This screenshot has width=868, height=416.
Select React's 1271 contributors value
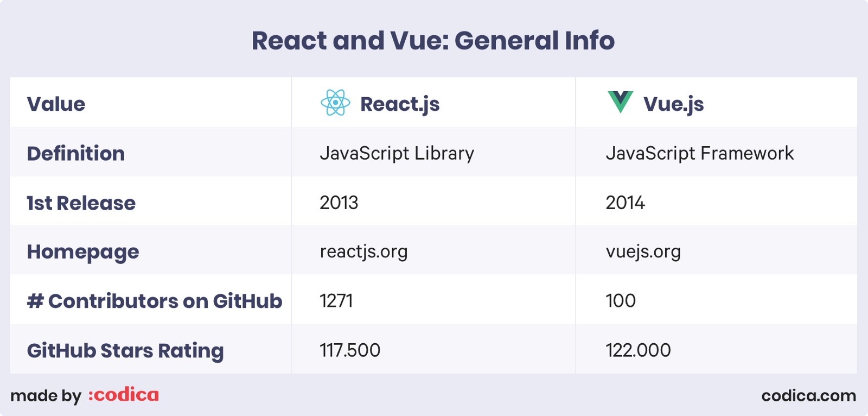(336, 301)
